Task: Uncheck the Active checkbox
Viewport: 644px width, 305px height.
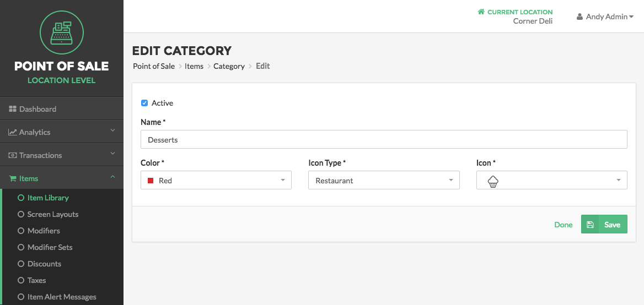Action: [x=144, y=103]
